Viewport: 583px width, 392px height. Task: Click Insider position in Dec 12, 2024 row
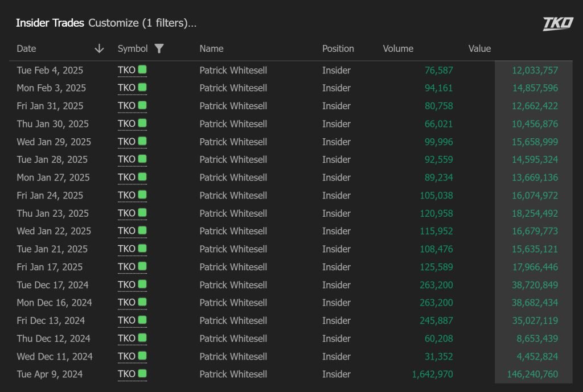tap(336, 339)
